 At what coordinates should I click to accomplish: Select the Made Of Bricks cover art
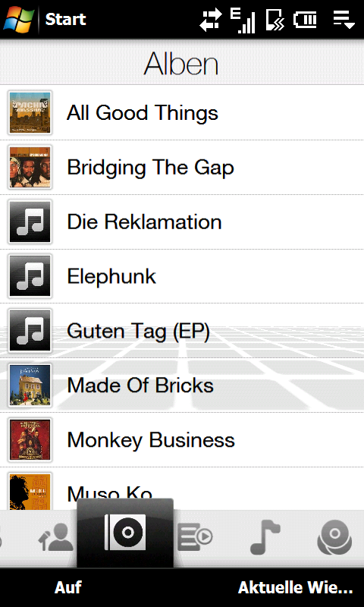[30, 385]
